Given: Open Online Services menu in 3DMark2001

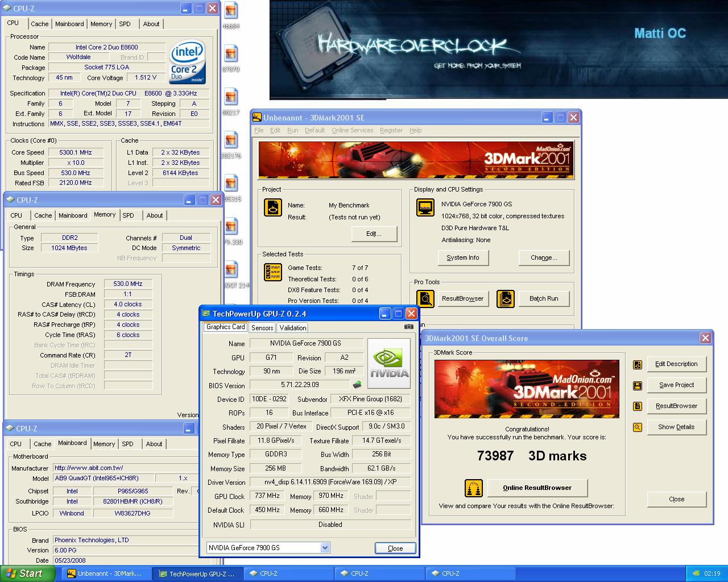Looking at the screenshot, I should click(x=352, y=130).
